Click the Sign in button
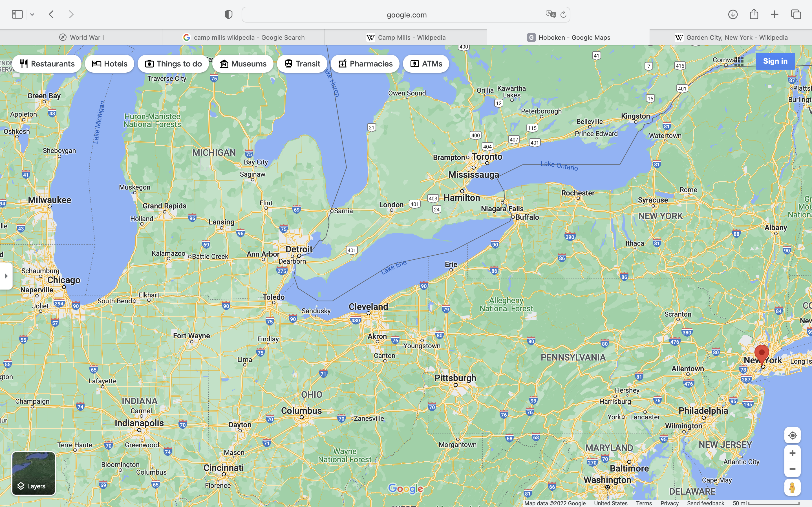Image resolution: width=812 pixels, height=507 pixels. (x=775, y=61)
